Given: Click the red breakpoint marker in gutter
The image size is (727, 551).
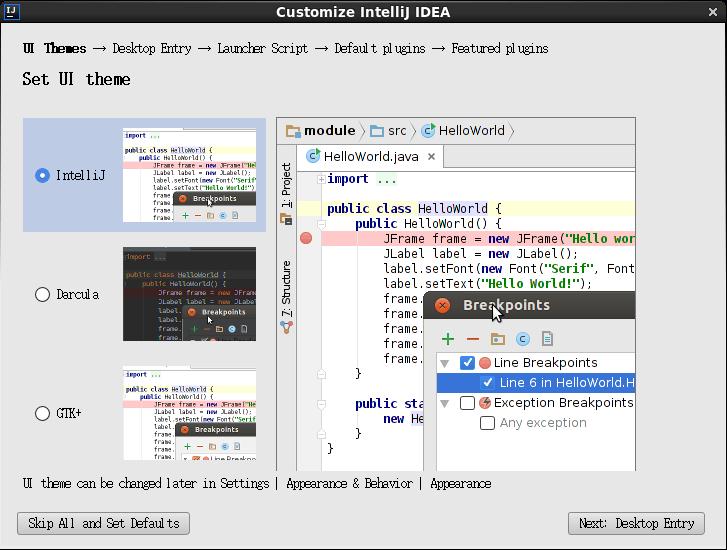Looking at the screenshot, I should pos(306,238).
